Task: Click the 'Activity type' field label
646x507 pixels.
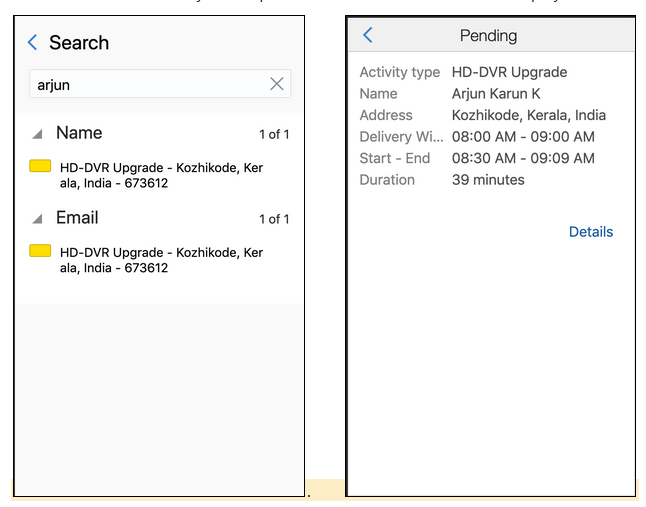Action: tap(400, 72)
